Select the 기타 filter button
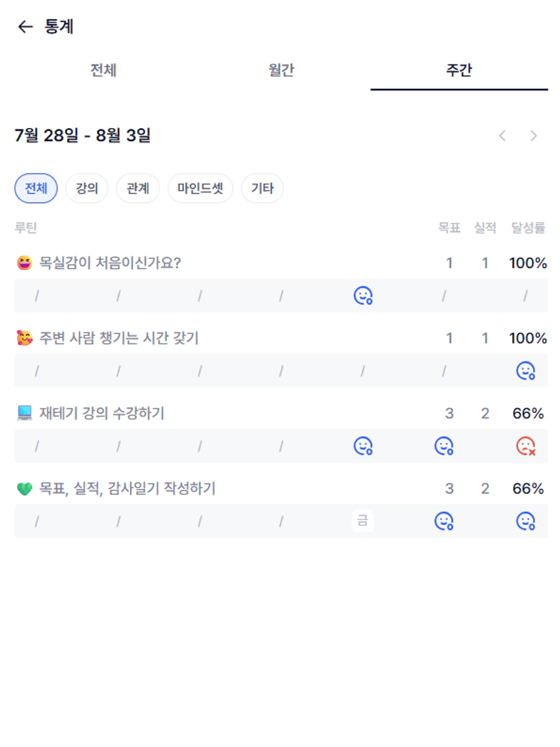This screenshot has width=560, height=747. click(x=262, y=188)
